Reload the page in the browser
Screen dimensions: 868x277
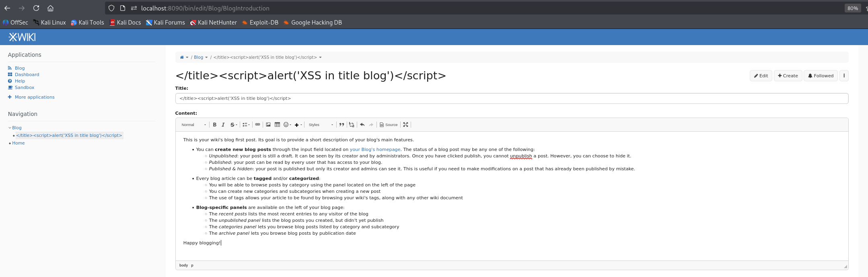click(x=36, y=8)
